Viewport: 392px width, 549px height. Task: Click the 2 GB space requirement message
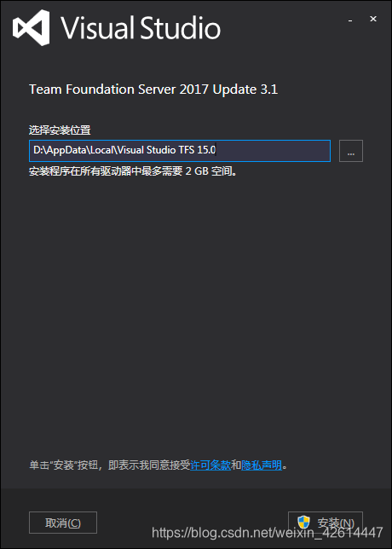pos(133,171)
